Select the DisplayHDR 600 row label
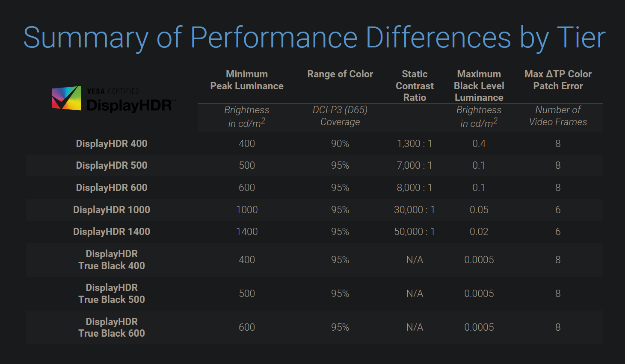This screenshot has height=364, width=625. pos(112,188)
